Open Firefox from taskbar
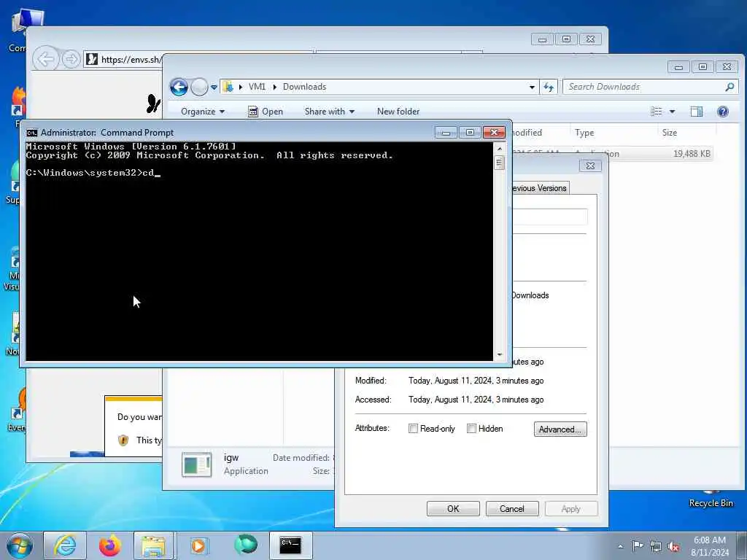The height and width of the screenshot is (560, 747). [109, 545]
